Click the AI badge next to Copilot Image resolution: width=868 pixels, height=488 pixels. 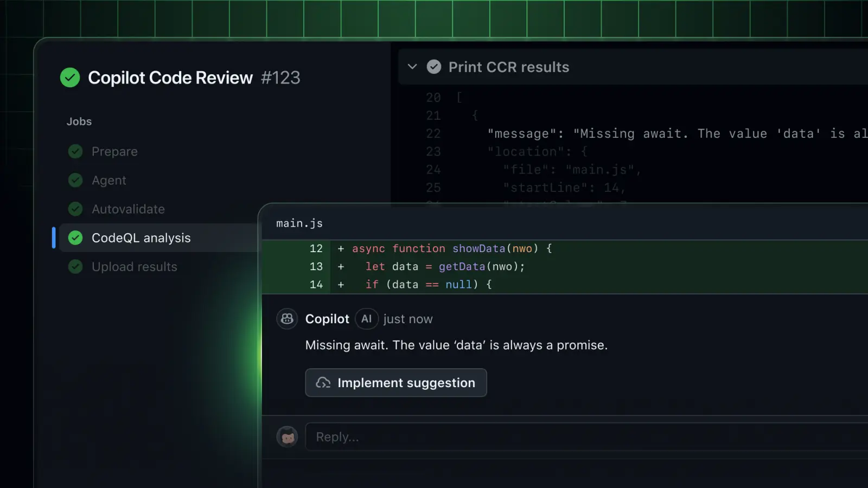click(366, 319)
